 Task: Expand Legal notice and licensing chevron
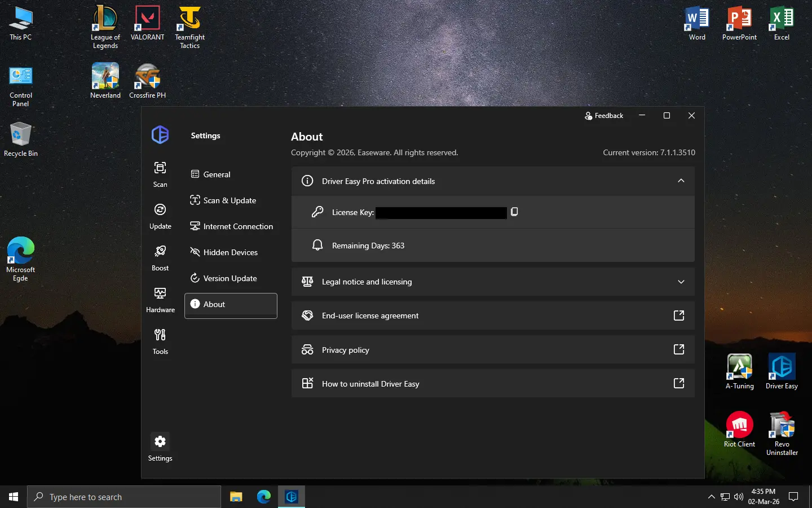(x=681, y=282)
